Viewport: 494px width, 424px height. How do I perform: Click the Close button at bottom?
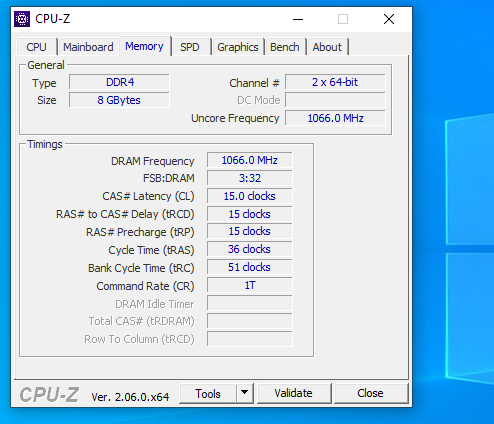click(x=370, y=393)
